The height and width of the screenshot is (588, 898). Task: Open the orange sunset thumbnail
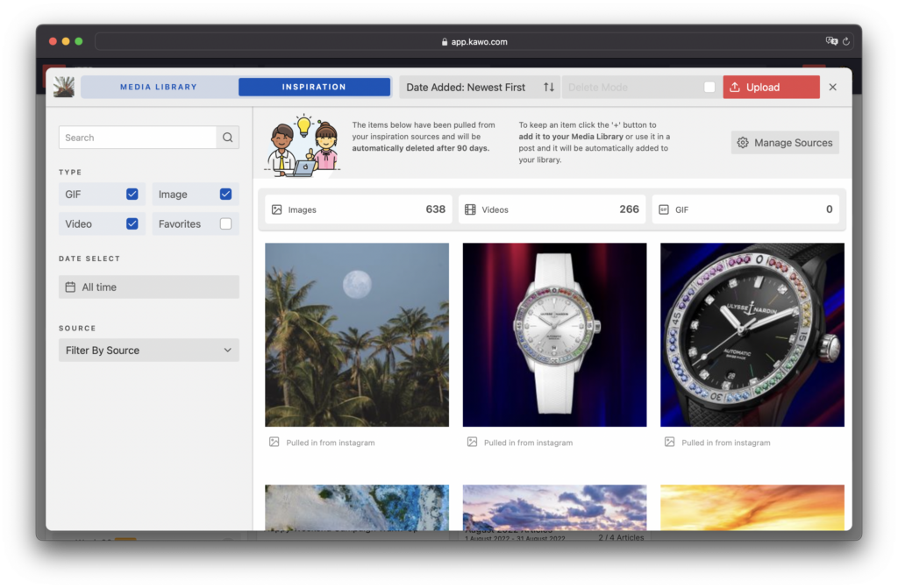point(752,508)
